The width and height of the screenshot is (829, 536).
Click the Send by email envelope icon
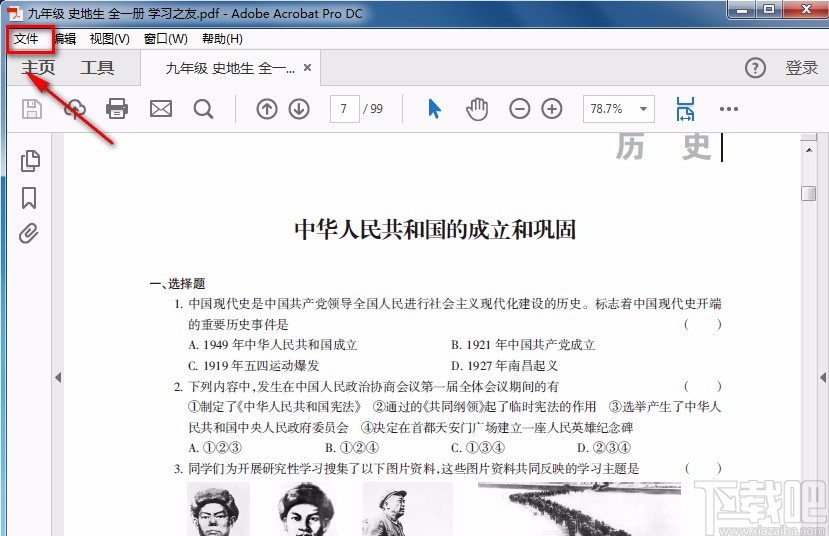tap(161, 109)
